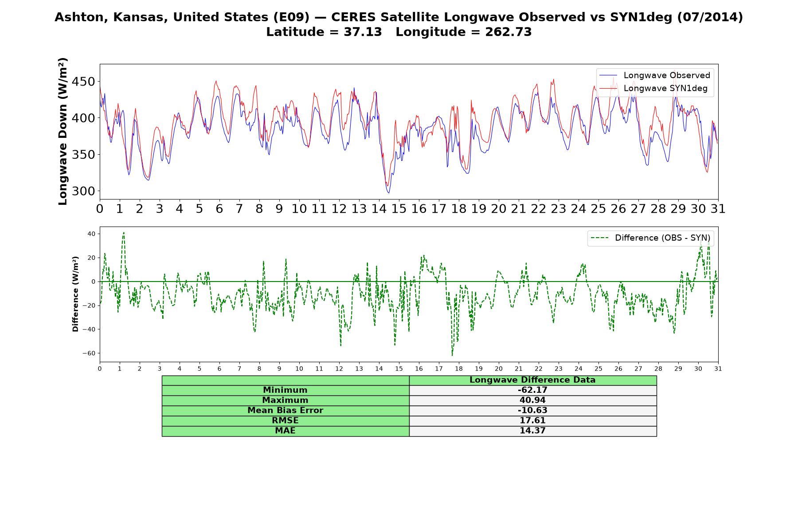
Task: Click the 17.61 RMSE value cell
Action: [532, 421]
